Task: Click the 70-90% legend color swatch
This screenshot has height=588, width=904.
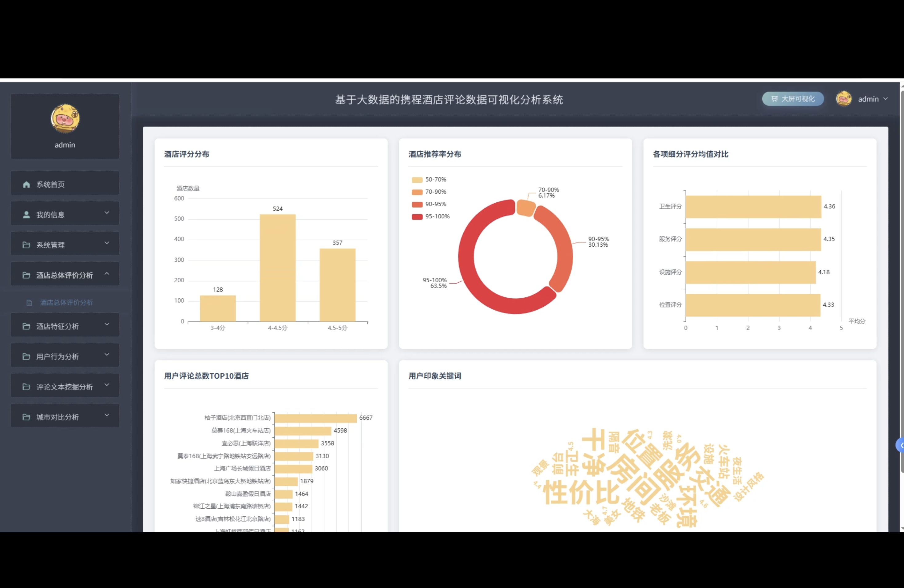Action: [x=417, y=192]
